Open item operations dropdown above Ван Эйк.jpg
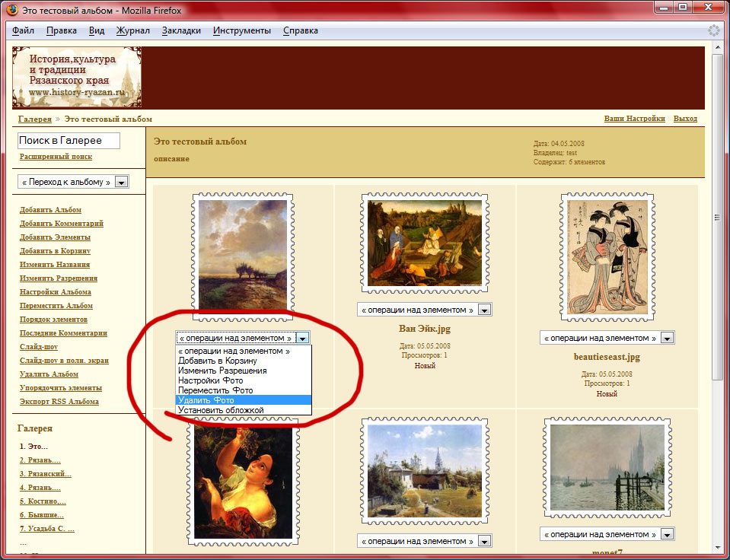Viewport: 730px width, 560px height. (x=425, y=310)
